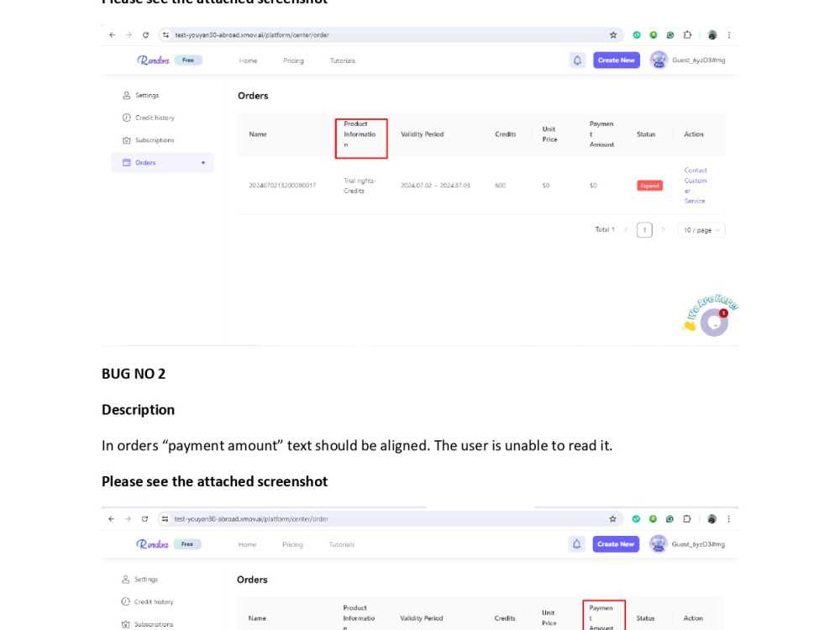Open Settings in first screenshot sidebar
The height and width of the screenshot is (630, 840).
pos(141,96)
